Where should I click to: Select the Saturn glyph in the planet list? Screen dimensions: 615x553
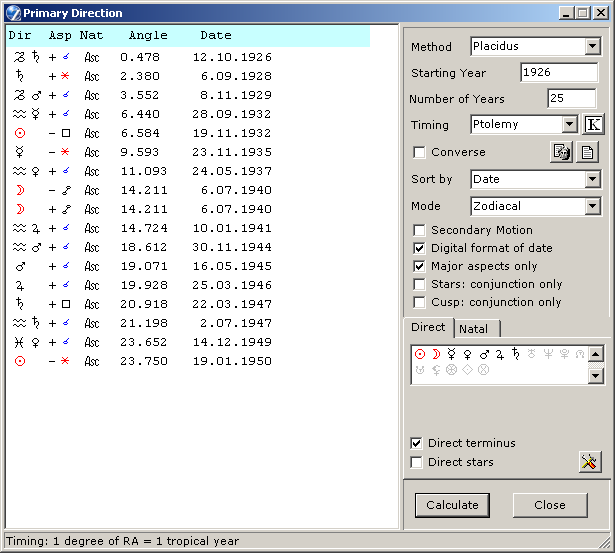(516, 354)
